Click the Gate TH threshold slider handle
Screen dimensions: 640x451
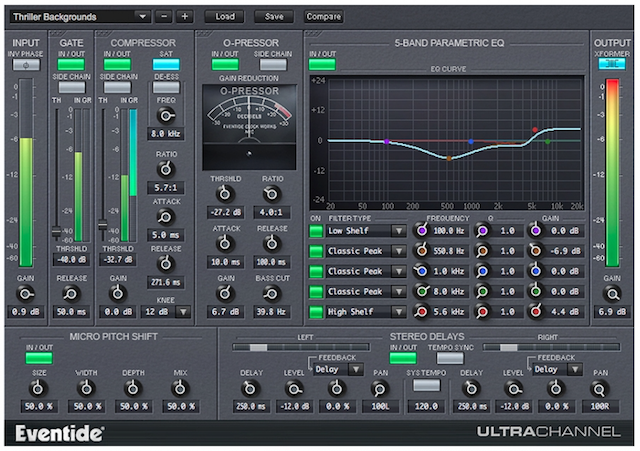(x=56, y=232)
